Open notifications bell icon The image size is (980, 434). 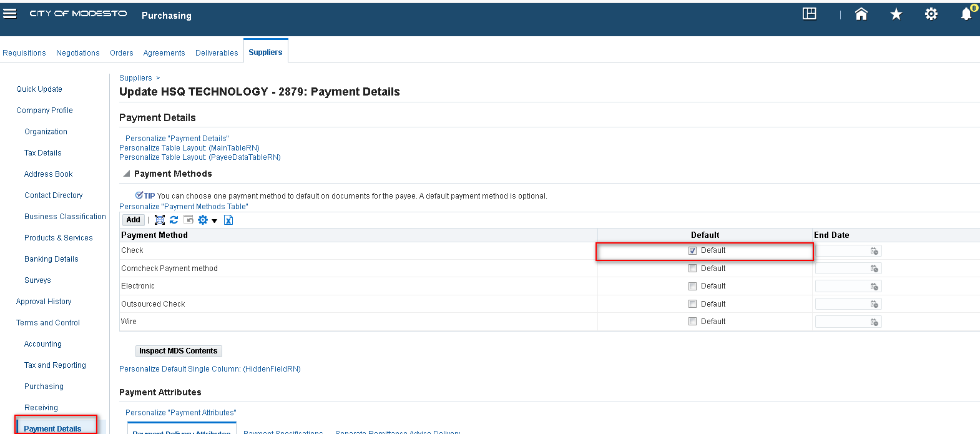(x=966, y=14)
